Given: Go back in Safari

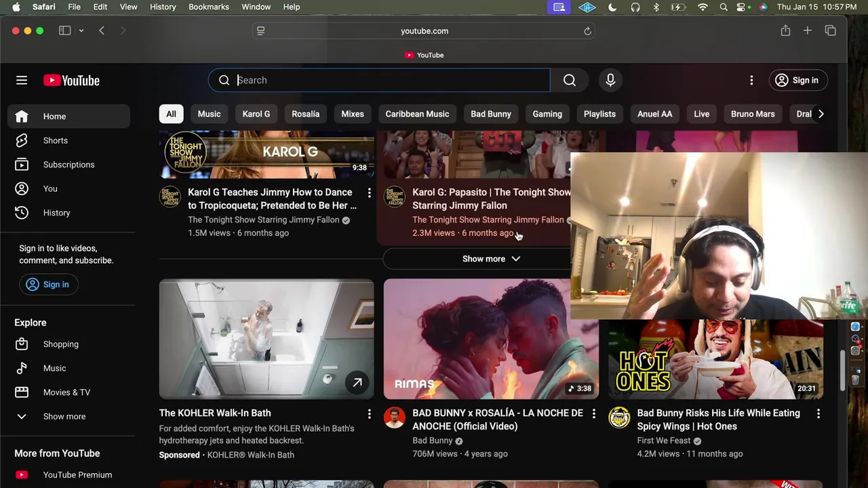Looking at the screenshot, I should (102, 30).
